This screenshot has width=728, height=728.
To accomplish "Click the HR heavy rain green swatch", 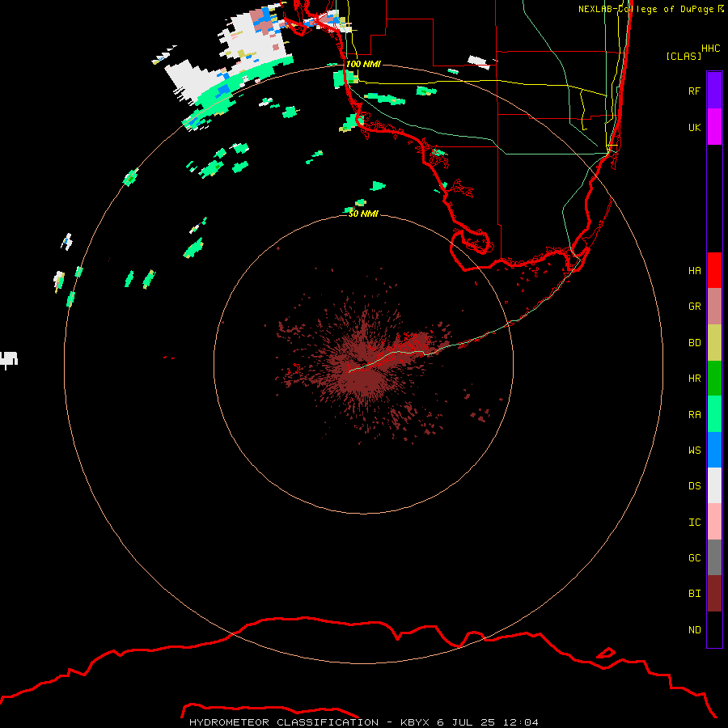I will point(714,379).
